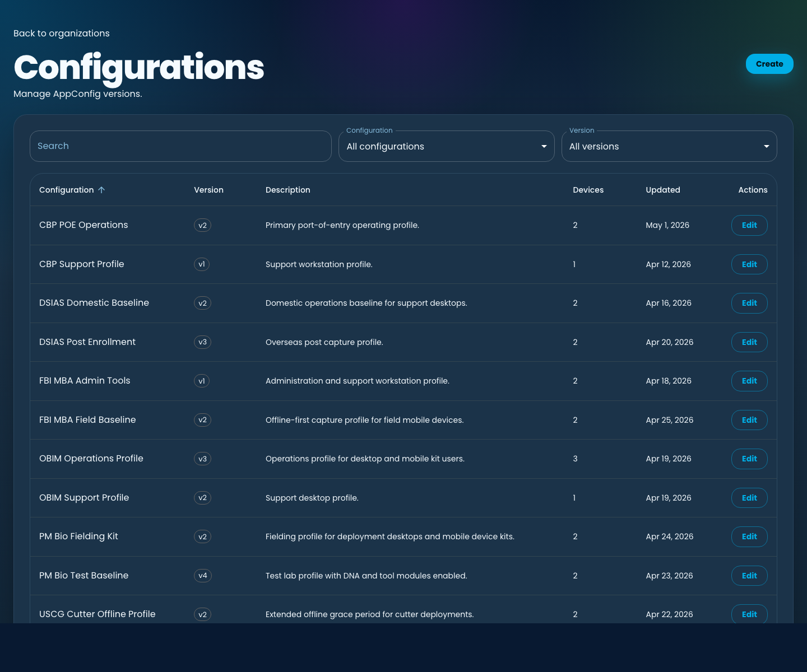The image size is (807, 672).
Task: Select the PM Bio Fielding Kit name
Action: coord(78,536)
